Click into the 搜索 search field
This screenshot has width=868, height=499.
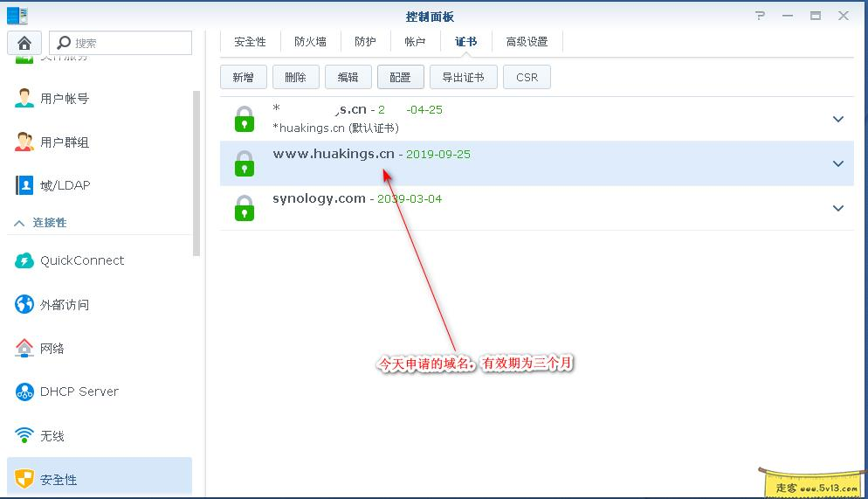click(121, 43)
